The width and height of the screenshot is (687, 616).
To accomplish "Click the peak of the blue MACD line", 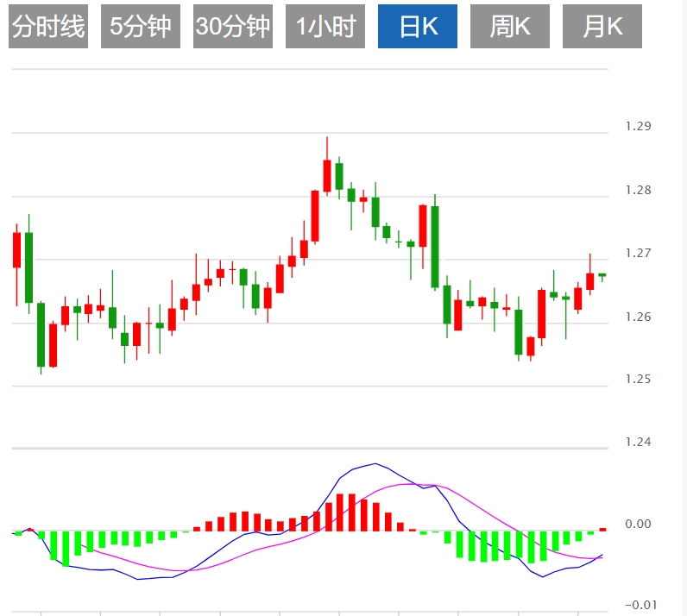I will coord(375,464).
